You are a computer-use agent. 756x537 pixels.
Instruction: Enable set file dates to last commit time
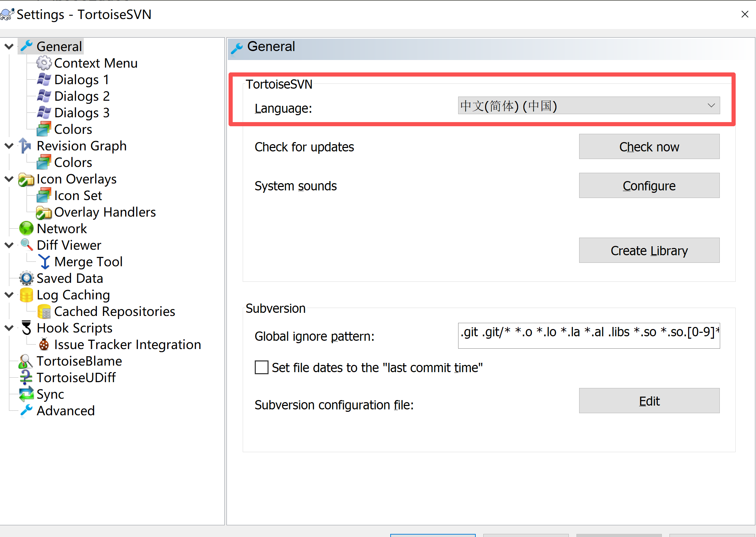click(261, 367)
